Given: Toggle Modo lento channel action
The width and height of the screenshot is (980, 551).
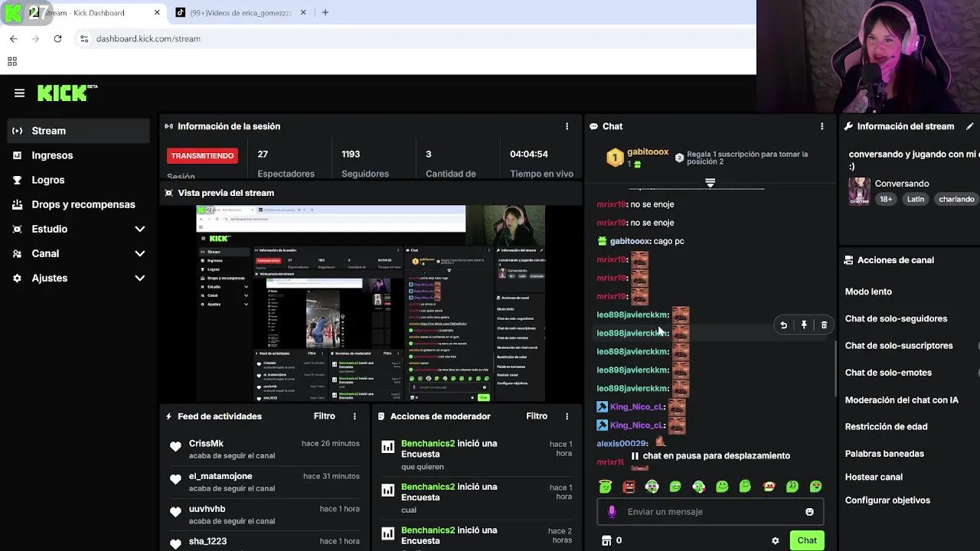Looking at the screenshot, I should tap(868, 292).
